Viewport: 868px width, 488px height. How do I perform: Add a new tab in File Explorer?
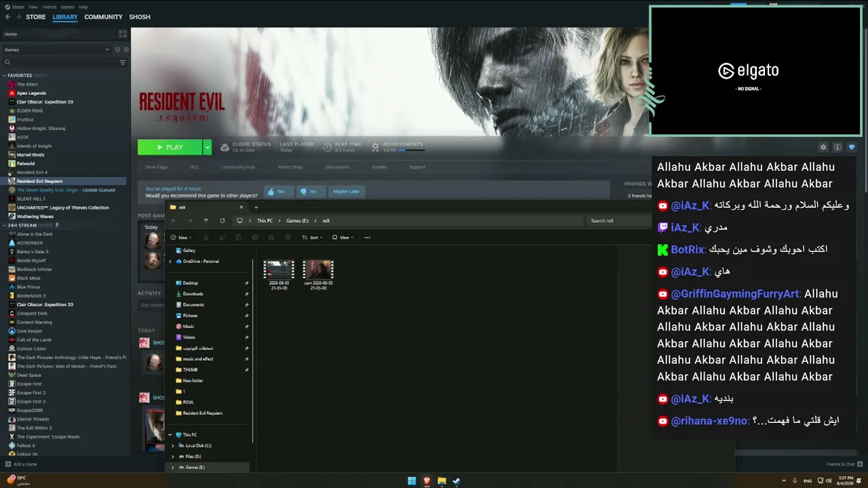point(256,207)
